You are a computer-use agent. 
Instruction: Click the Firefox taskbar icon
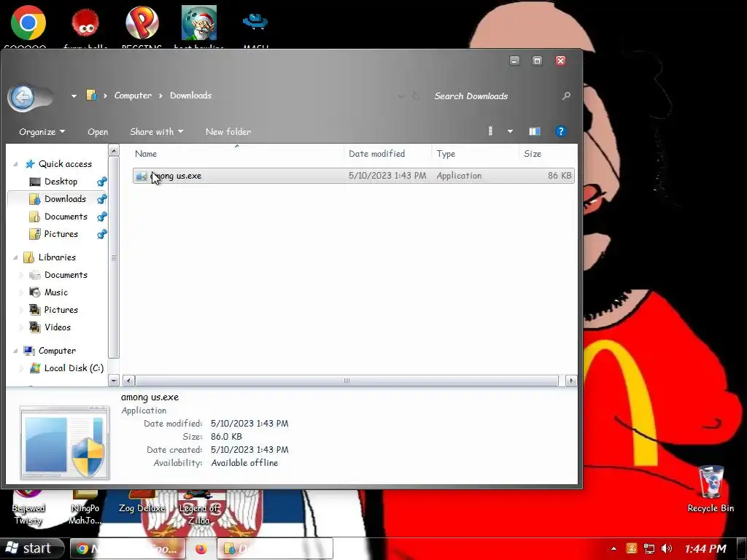coord(201,548)
